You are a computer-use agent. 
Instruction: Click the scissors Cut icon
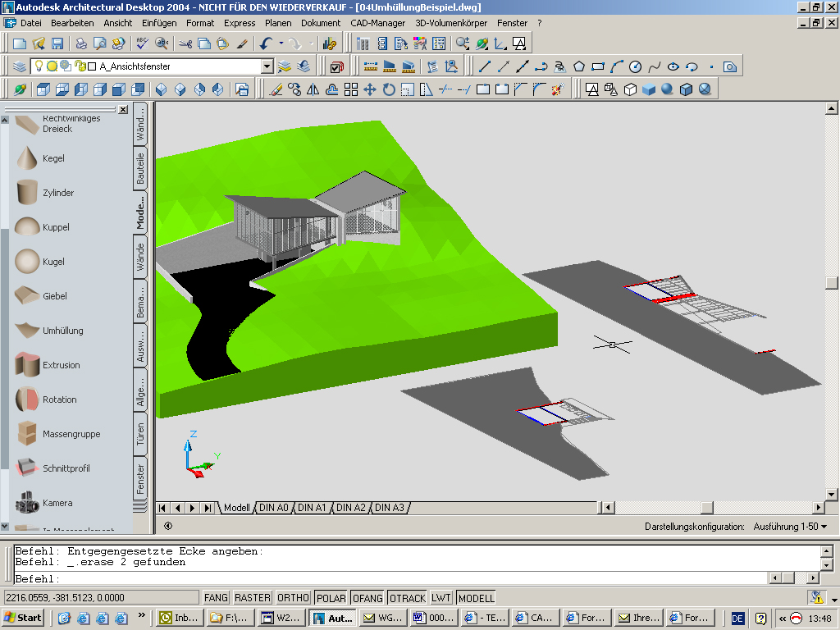click(x=185, y=44)
